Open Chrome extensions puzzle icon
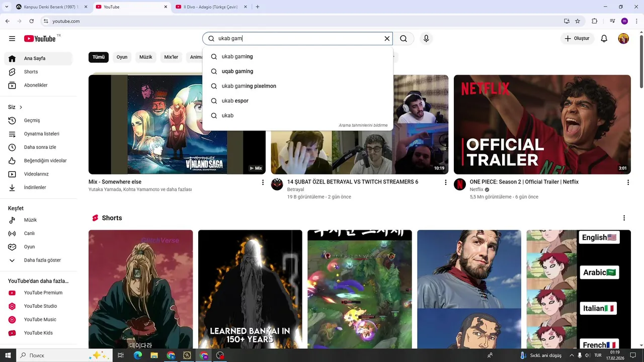 coord(595,21)
